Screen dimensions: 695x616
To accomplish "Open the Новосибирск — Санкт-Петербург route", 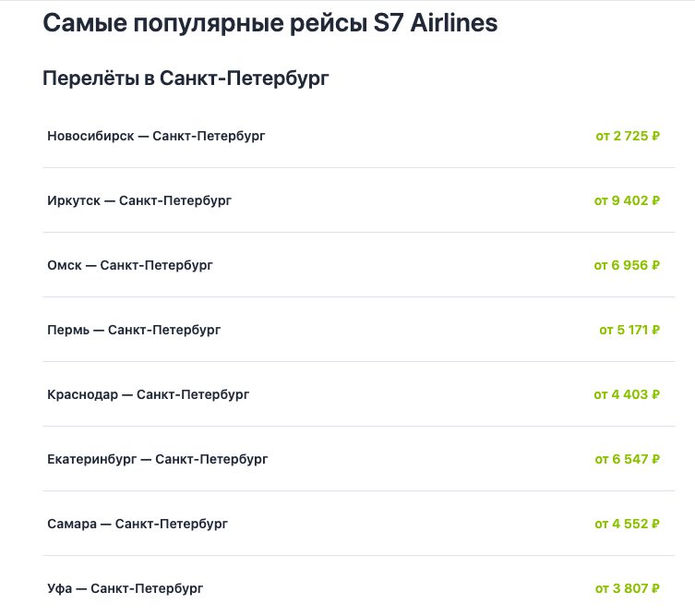I will [156, 136].
